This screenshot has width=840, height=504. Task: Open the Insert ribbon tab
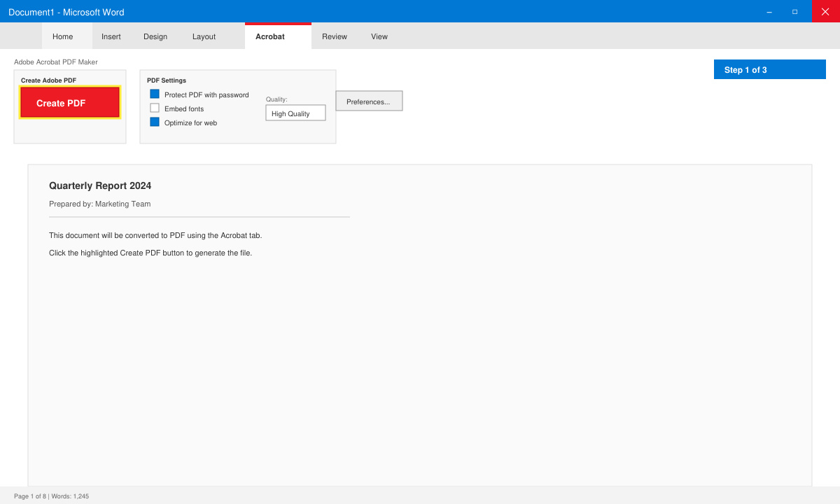pos(111,36)
